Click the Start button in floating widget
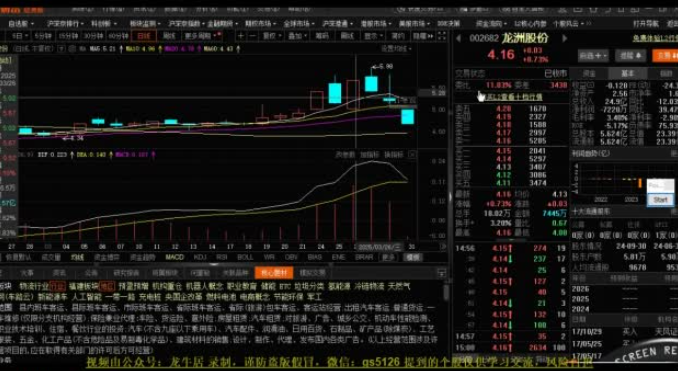 coord(660,199)
